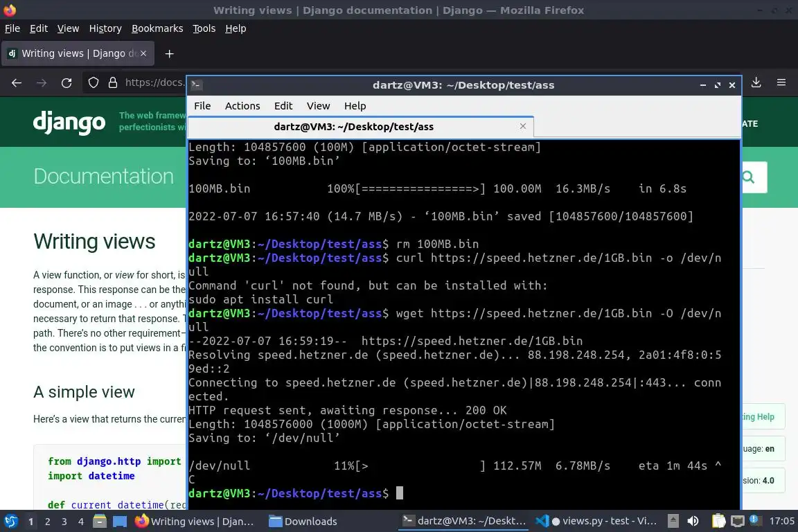Click the 17:05 clock in the taskbar
The height and width of the screenshot is (532, 798).
[781, 522]
